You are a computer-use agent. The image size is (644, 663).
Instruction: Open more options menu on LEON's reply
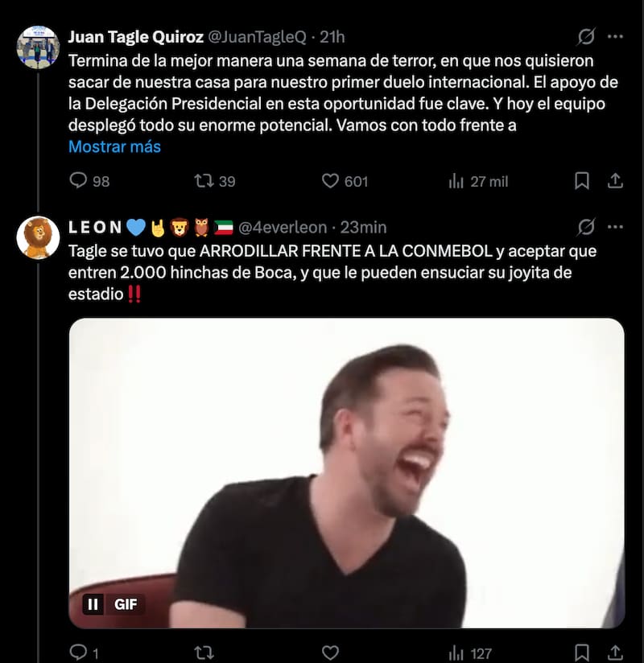(615, 227)
